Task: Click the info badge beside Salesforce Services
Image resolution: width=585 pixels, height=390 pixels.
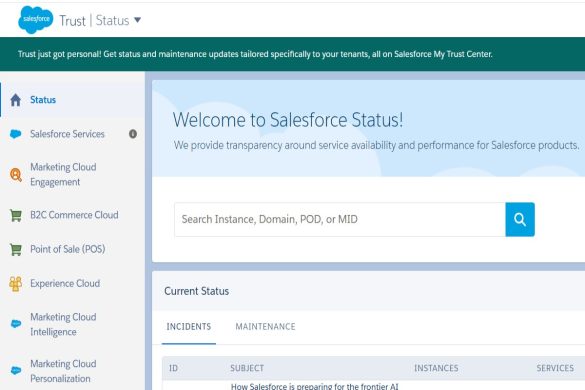Action: tap(133, 134)
